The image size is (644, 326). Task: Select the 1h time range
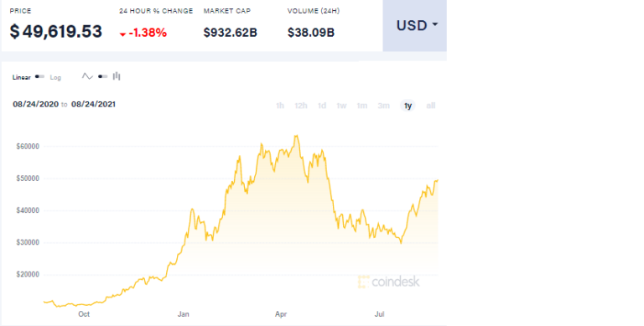coord(280,106)
